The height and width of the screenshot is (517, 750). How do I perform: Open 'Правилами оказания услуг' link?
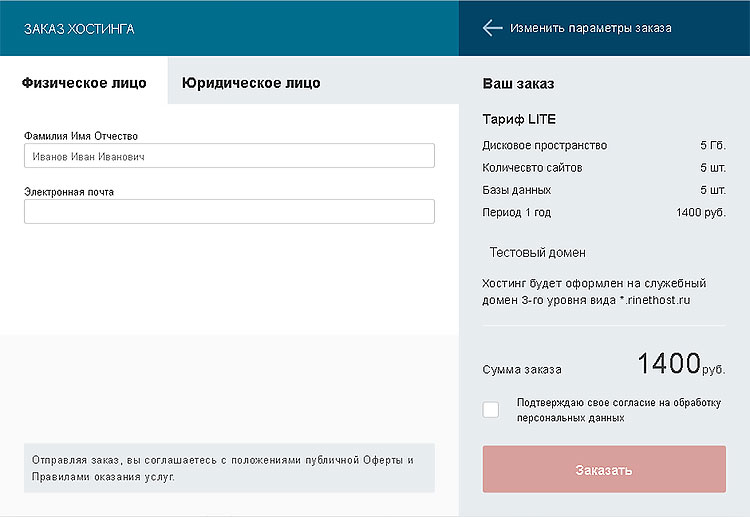[x=103, y=477]
